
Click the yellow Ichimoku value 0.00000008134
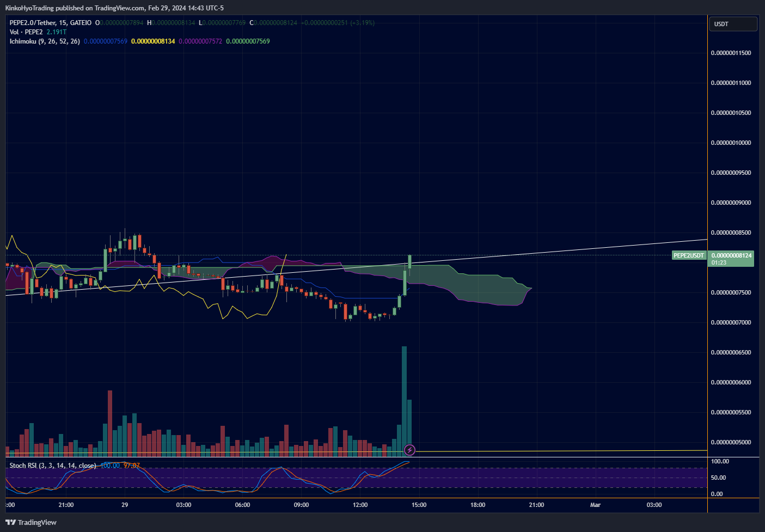click(x=153, y=41)
